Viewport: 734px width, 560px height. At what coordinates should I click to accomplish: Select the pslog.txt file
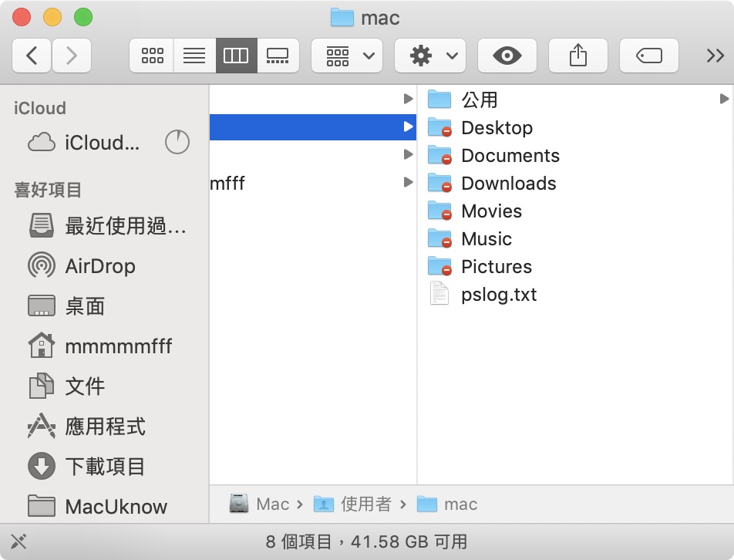498,295
